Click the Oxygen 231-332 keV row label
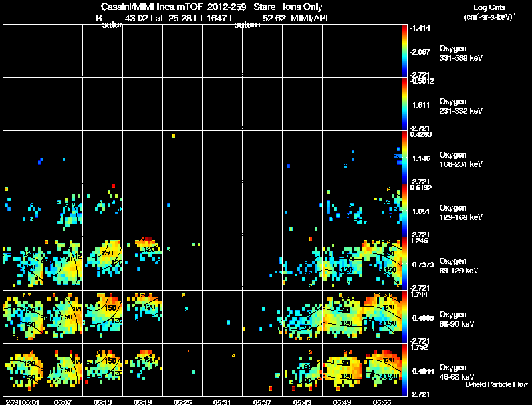 [461, 106]
